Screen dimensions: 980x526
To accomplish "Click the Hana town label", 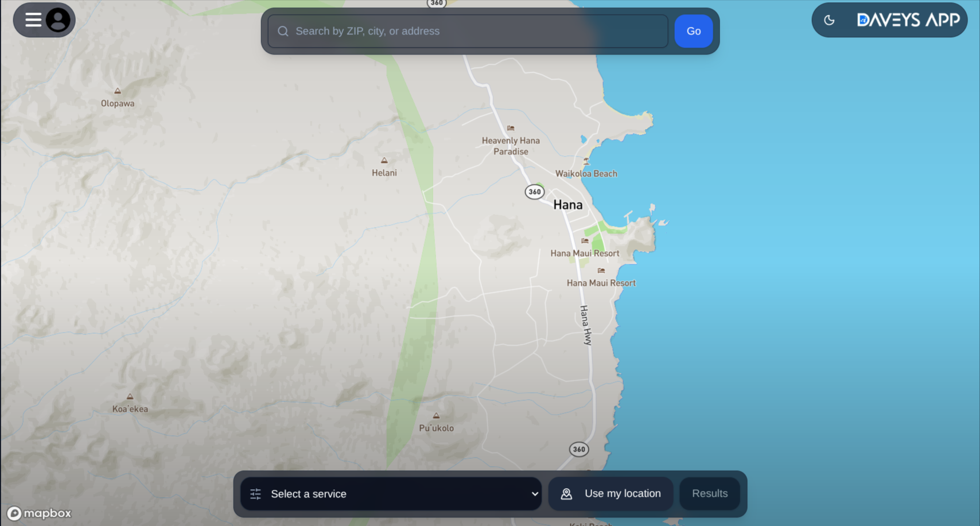I will click(x=568, y=205).
